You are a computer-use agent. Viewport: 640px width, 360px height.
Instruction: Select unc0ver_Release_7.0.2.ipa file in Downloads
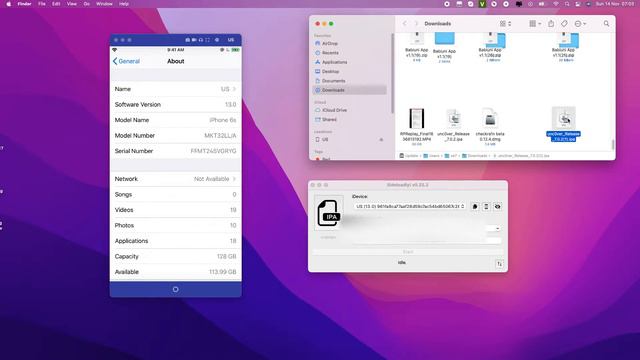[x=453, y=125]
